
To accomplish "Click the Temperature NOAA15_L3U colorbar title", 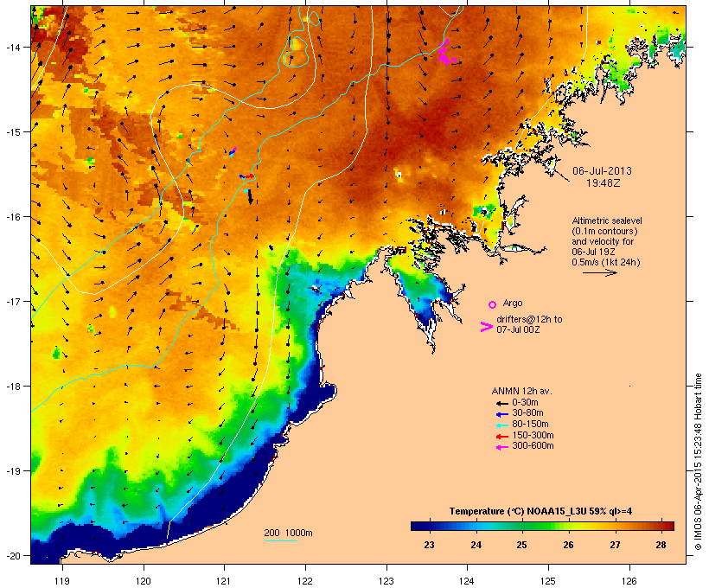I will coord(540,511).
